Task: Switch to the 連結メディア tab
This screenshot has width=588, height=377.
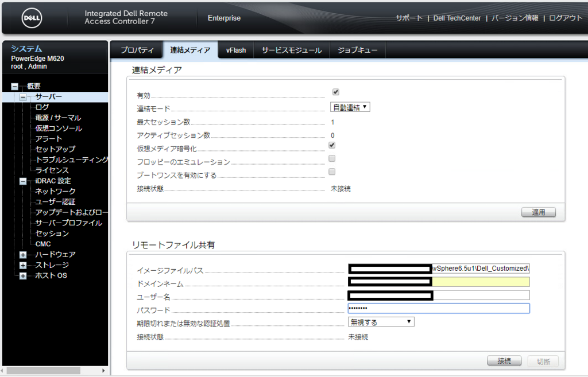Action: [190, 50]
